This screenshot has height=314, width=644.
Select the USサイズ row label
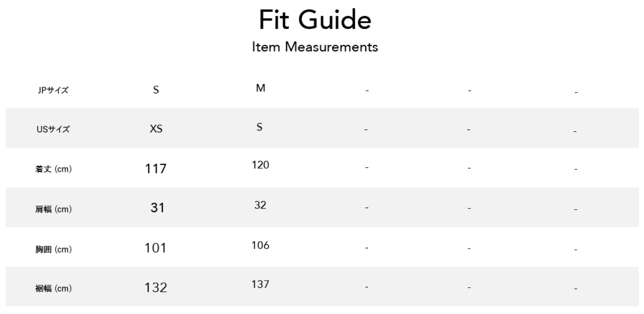click(x=53, y=129)
